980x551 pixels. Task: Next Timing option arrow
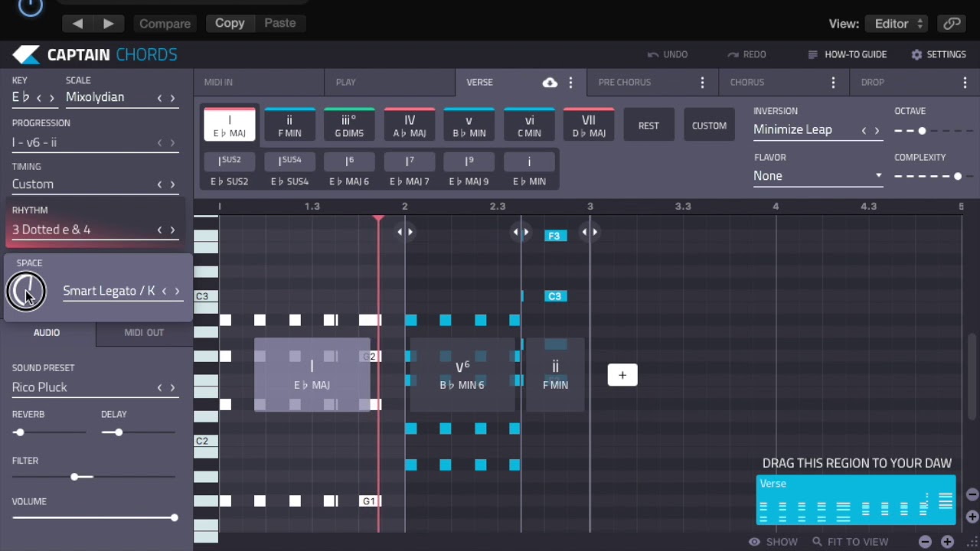coord(172,184)
